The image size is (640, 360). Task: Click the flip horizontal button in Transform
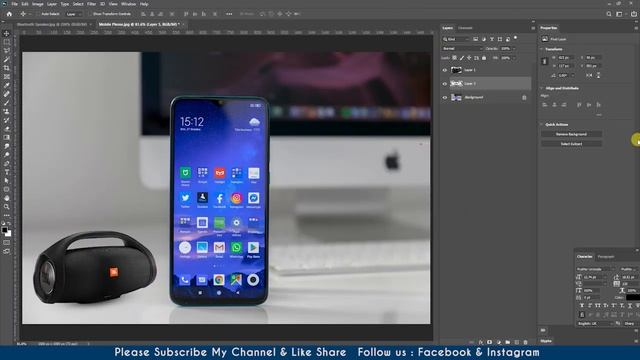pos(589,76)
